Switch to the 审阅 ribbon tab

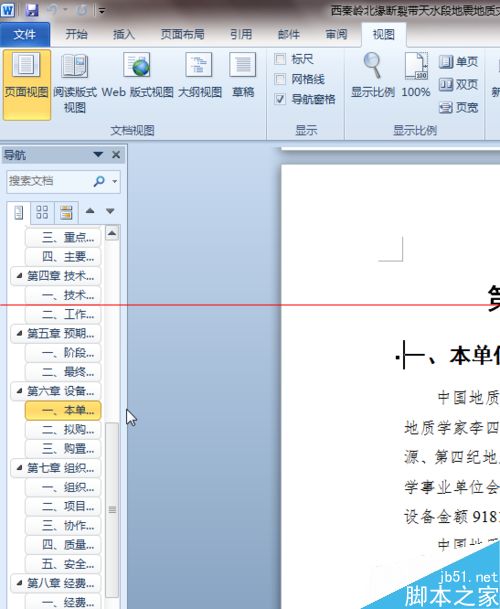(x=336, y=35)
